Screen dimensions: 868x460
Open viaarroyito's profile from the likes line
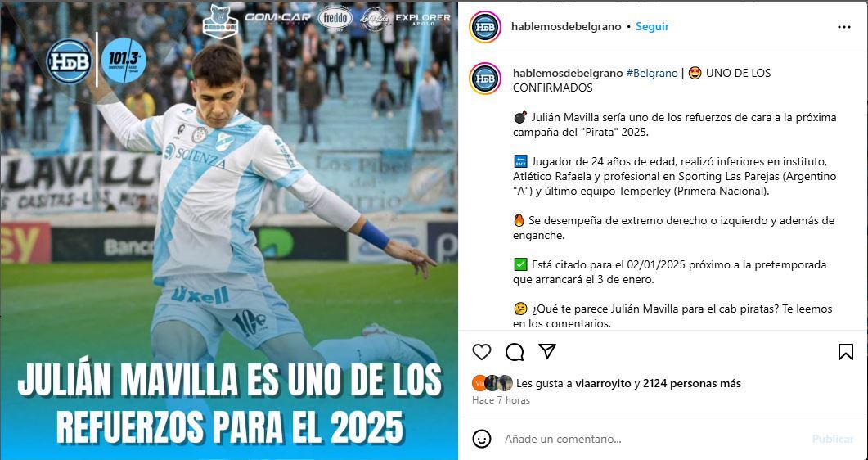point(604,383)
